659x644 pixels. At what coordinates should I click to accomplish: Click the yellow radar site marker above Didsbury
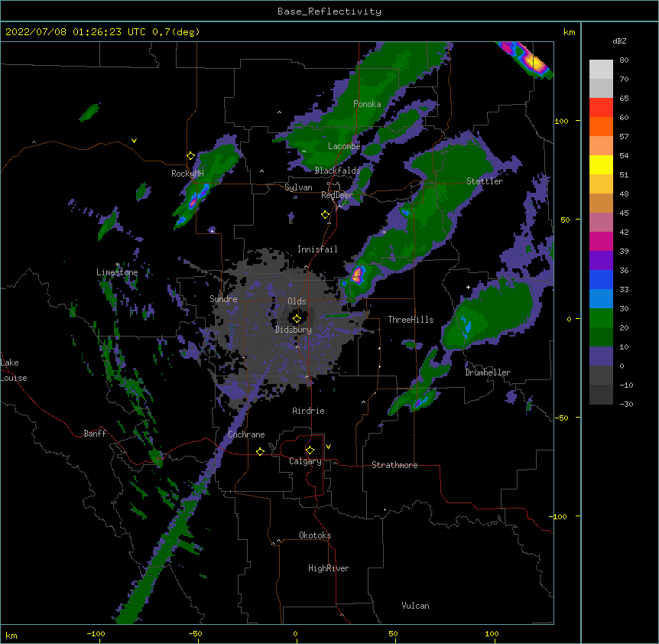(297, 318)
